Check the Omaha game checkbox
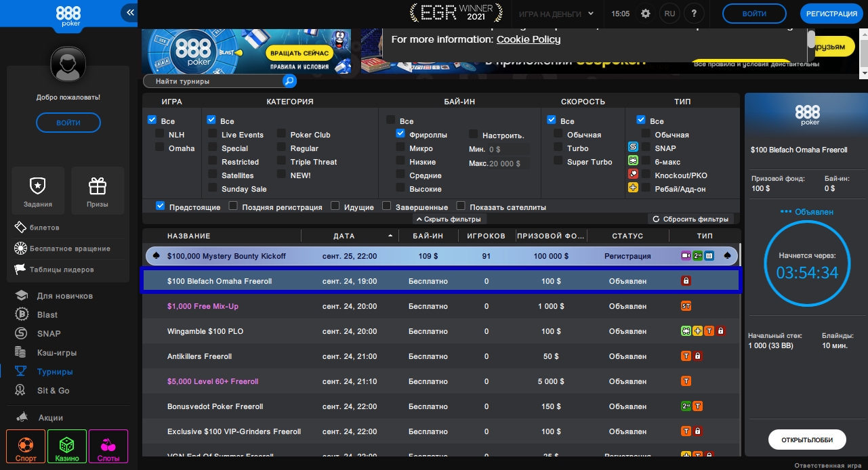 pyautogui.click(x=160, y=147)
